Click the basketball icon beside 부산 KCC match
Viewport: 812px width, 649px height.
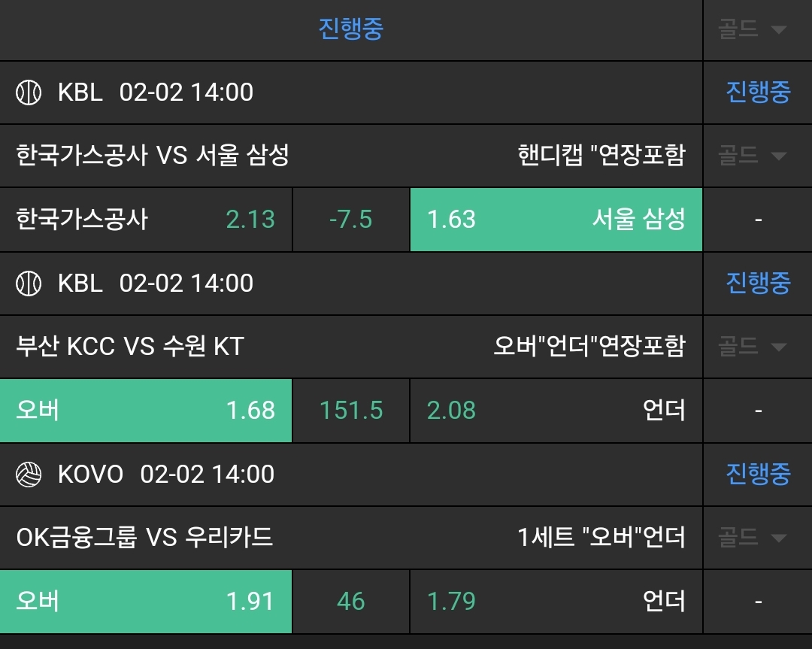tap(28, 284)
